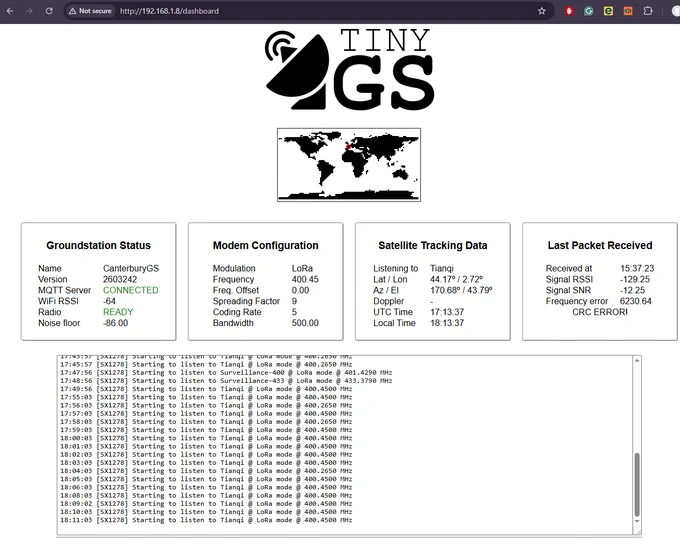Click the browser forward arrow

(x=29, y=11)
